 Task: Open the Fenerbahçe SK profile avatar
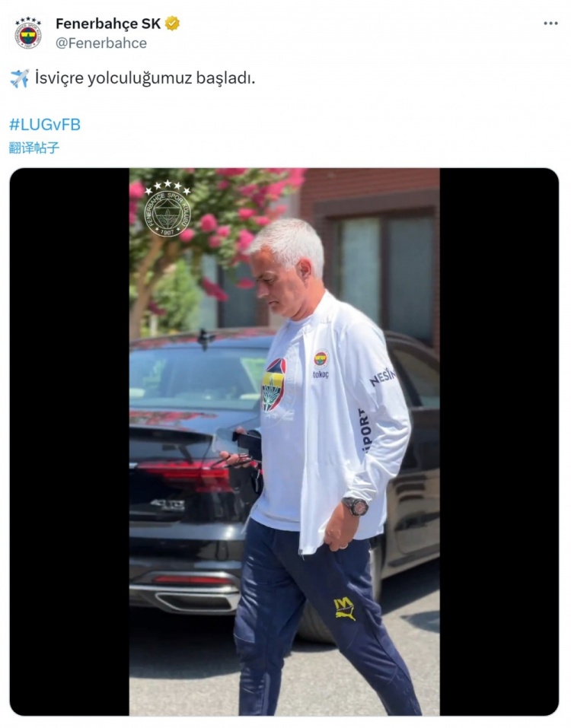point(28,33)
